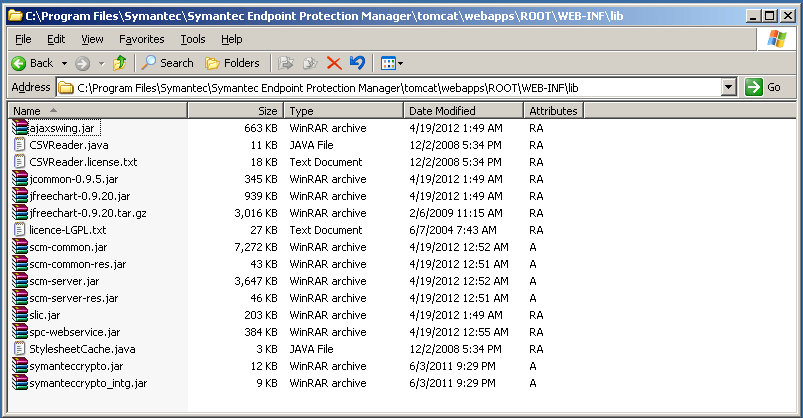Open the Edit menu
803x418 pixels.
(x=56, y=39)
